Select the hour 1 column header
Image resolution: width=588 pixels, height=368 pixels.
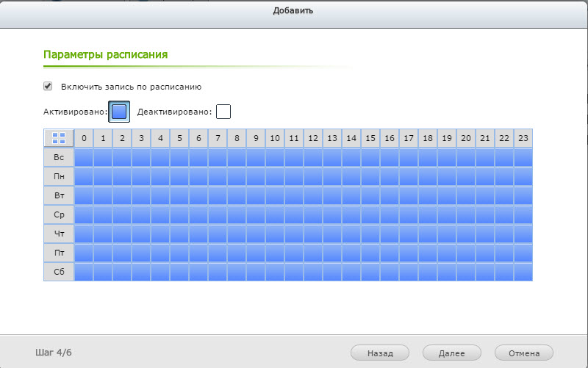click(103, 138)
